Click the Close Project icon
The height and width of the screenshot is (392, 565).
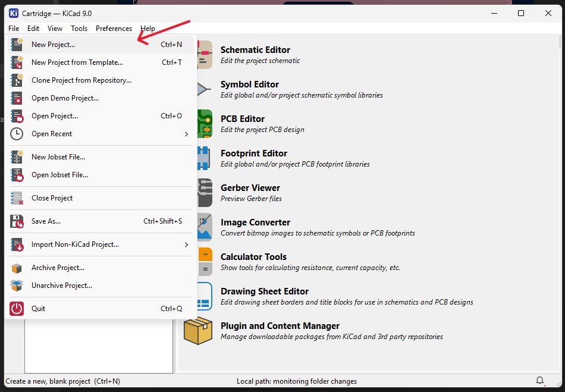[x=17, y=198]
